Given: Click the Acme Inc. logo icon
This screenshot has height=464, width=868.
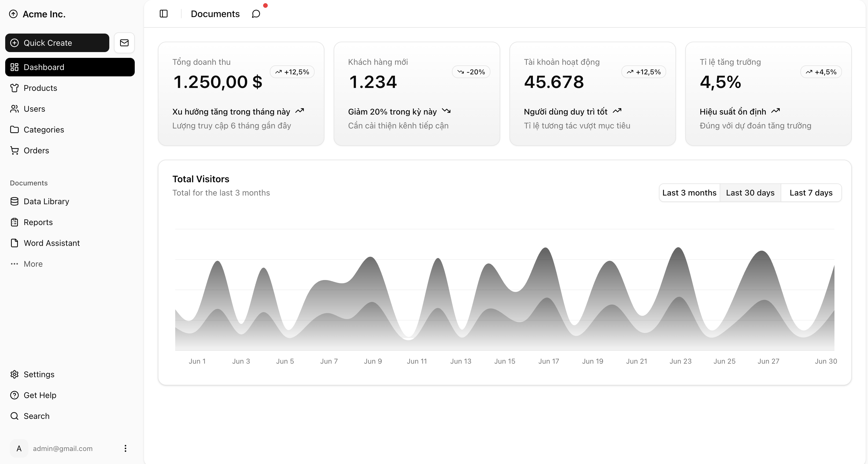Looking at the screenshot, I should click(13, 14).
